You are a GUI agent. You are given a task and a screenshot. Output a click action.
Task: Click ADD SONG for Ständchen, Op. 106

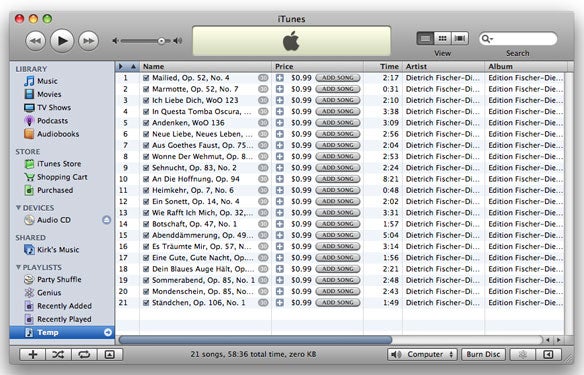tap(337, 303)
